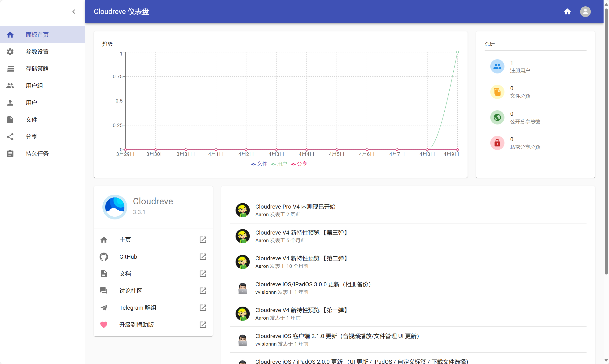The width and height of the screenshot is (609, 364).
Task: Open the 讨论社区 forum link
Action: [131, 291]
